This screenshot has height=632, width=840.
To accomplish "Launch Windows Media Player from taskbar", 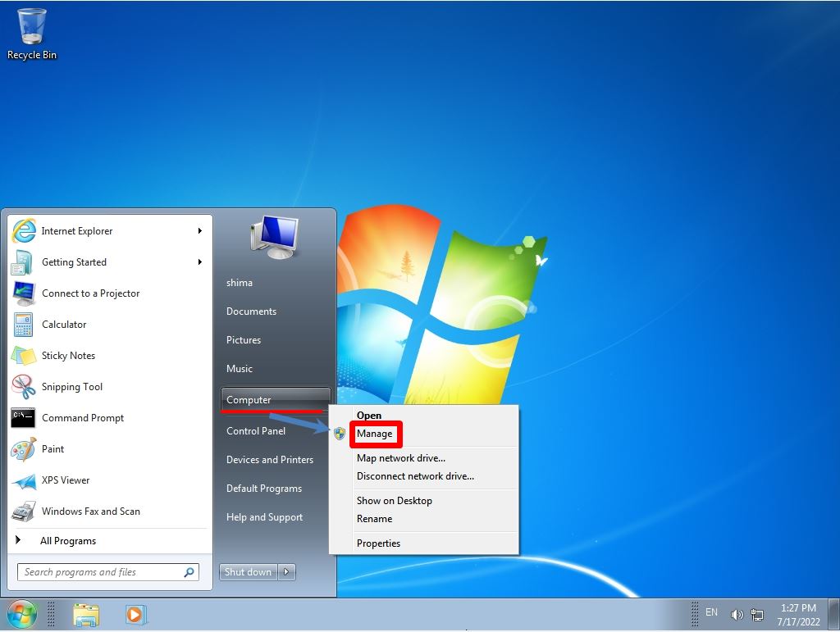I will pyautogui.click(x=135, y=614).
